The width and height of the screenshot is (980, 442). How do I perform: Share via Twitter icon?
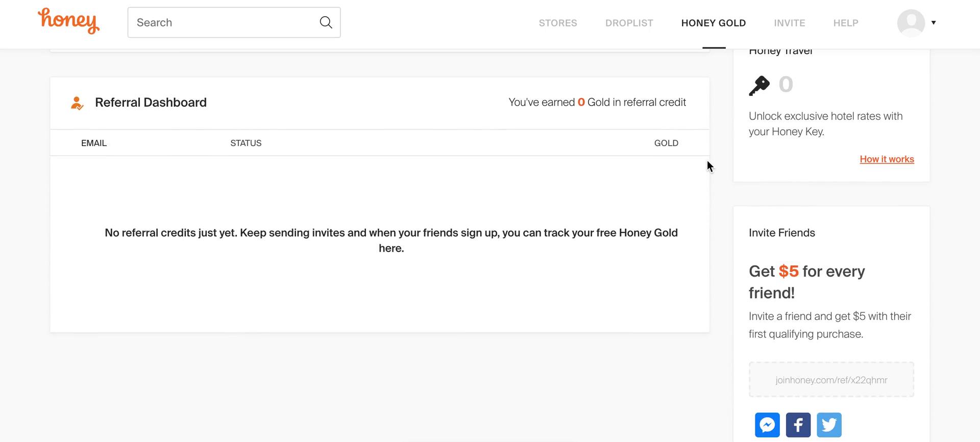[829, 425]
